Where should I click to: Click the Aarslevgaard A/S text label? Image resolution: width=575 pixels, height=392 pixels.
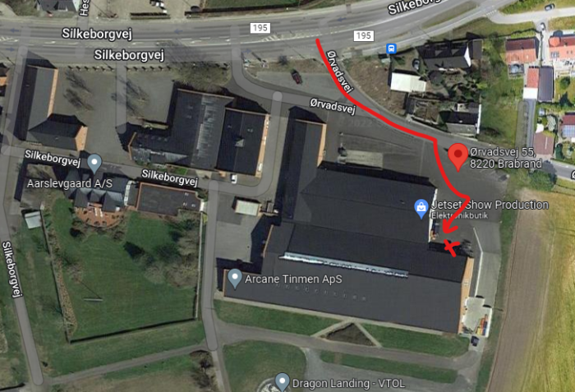(70, 183)
